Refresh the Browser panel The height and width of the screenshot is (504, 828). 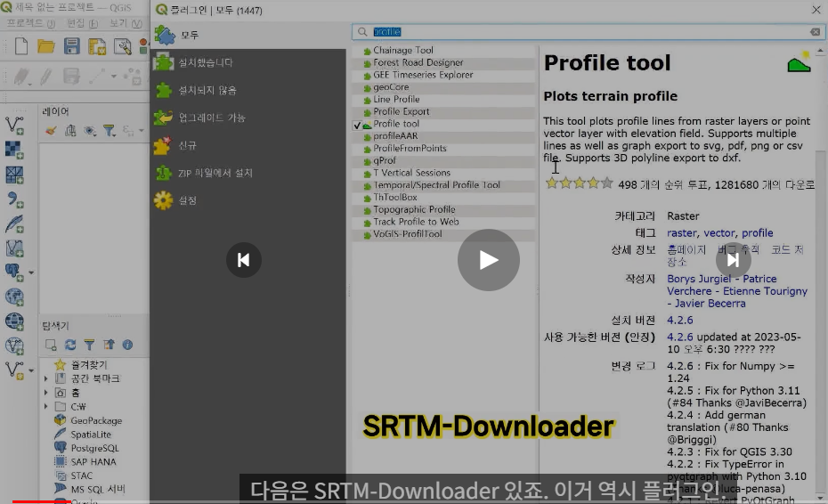click(70, 345)
